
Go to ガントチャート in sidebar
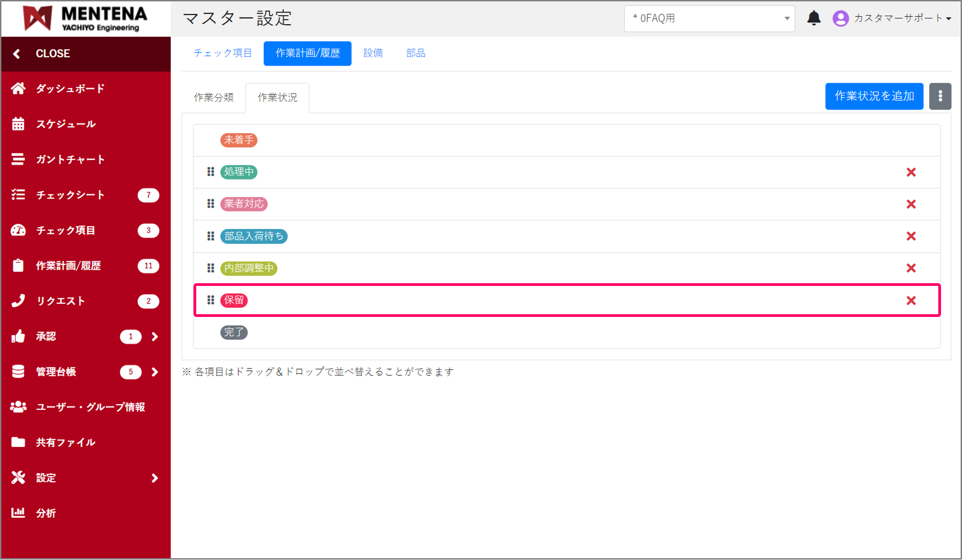click(70, 160)
